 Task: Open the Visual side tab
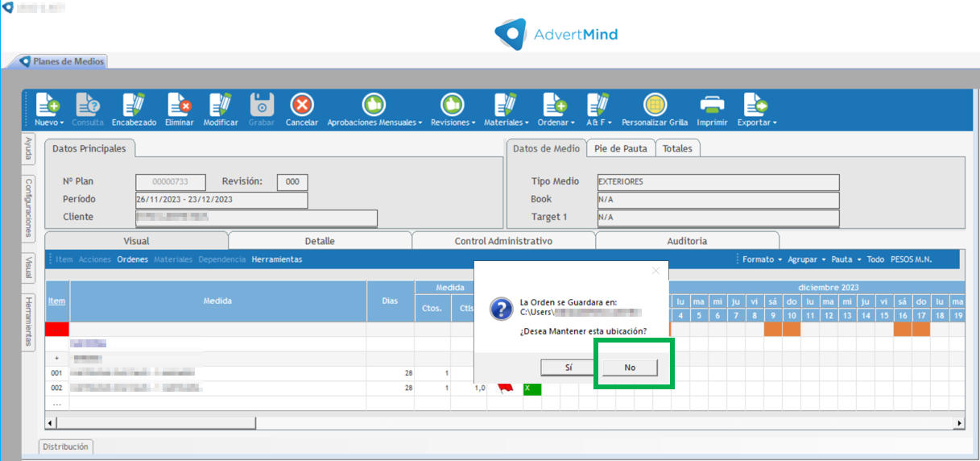tap(28, 267)
